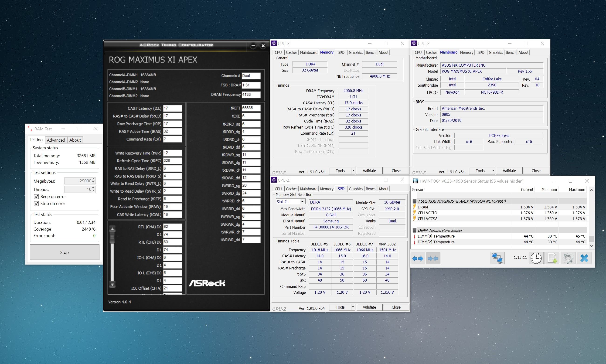Image resolution: width=606 pixels, height=364 pixels.
Task: Click Validate in CPU-Z SPD window
Action: pyautogui.click(x=369, y=307)
